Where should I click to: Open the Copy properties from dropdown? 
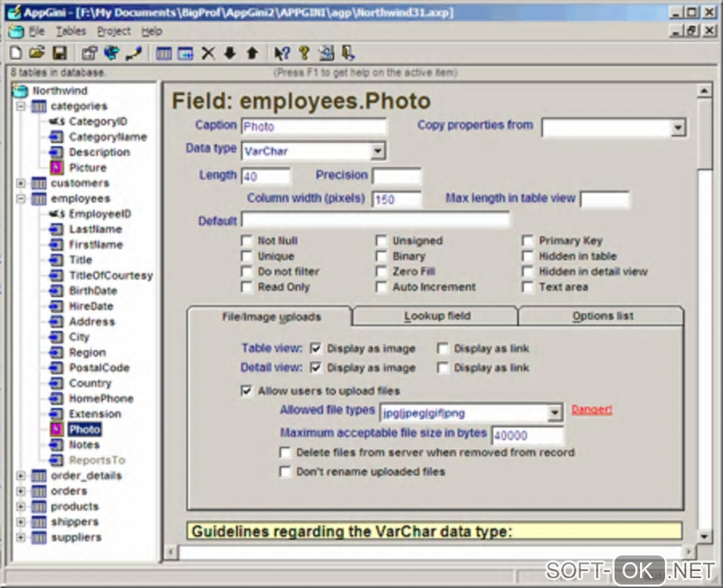coord(678,128)
